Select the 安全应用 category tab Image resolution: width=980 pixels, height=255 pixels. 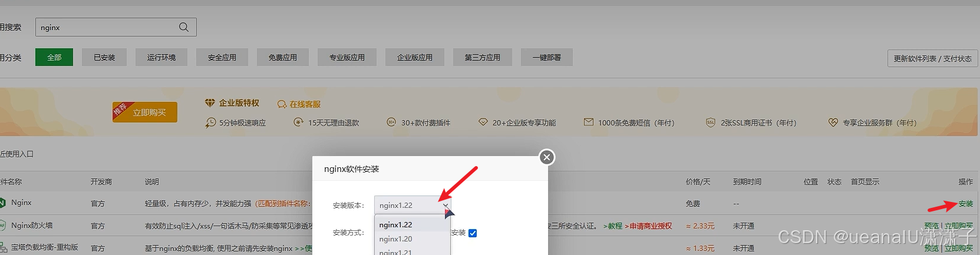coord(222,57)
